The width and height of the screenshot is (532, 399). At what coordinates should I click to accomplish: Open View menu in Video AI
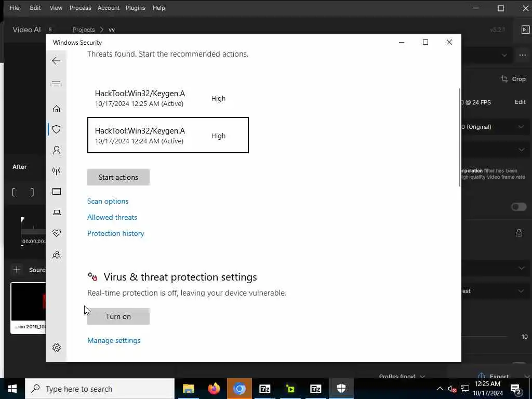56,8
